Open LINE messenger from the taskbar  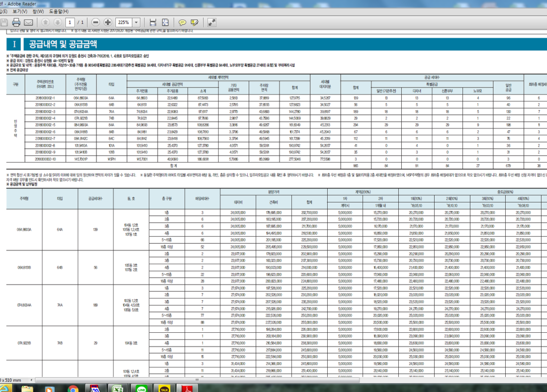(141, 388)
